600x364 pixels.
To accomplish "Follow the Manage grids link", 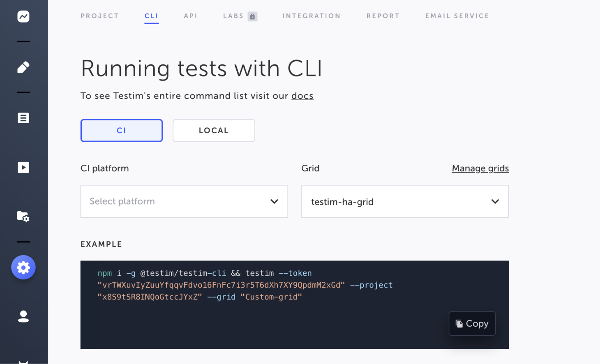I will (480, 168).
